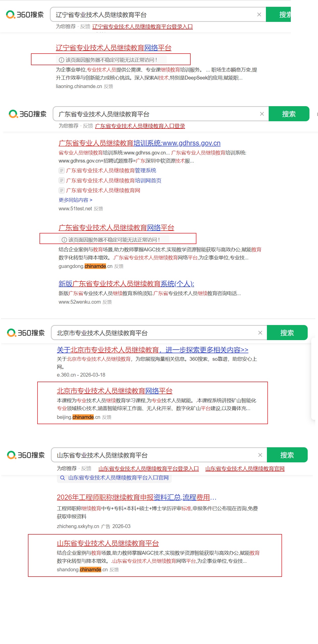This screenshot has width=318, height=644.
Task: Clear the 北京市专业技术人员继续教育平台 search box
Action: pos(260,333)
